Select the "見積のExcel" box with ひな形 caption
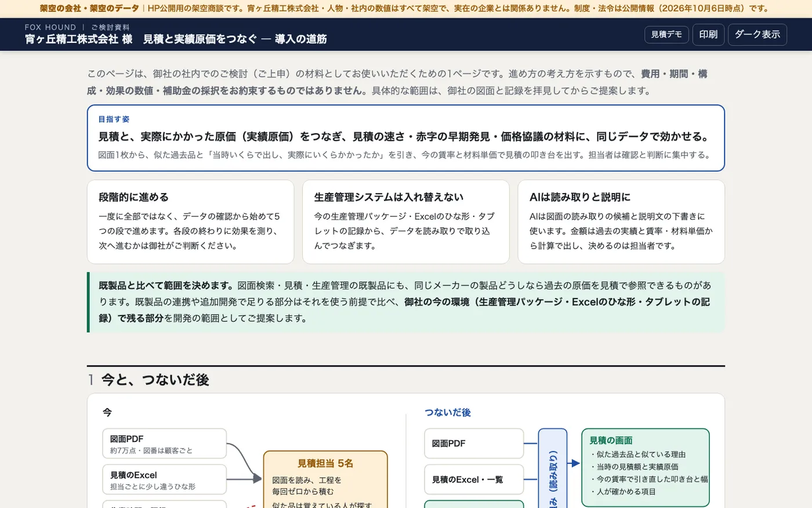This screenshot has height=508, width=812. 164,480
